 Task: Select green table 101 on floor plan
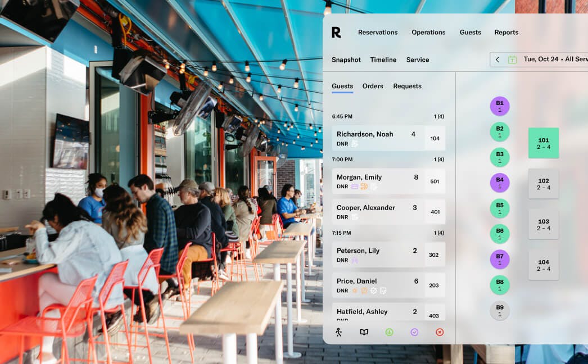[x=544, y=143]
